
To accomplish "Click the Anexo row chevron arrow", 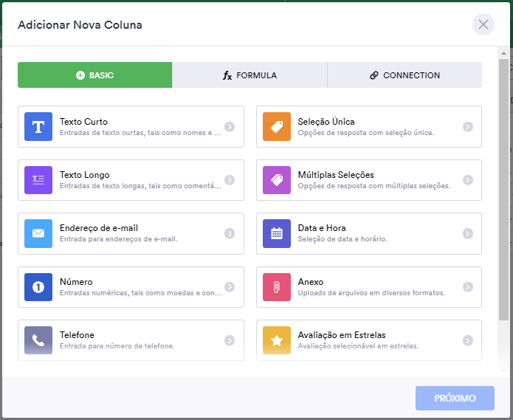I will [x=468, y=287].
